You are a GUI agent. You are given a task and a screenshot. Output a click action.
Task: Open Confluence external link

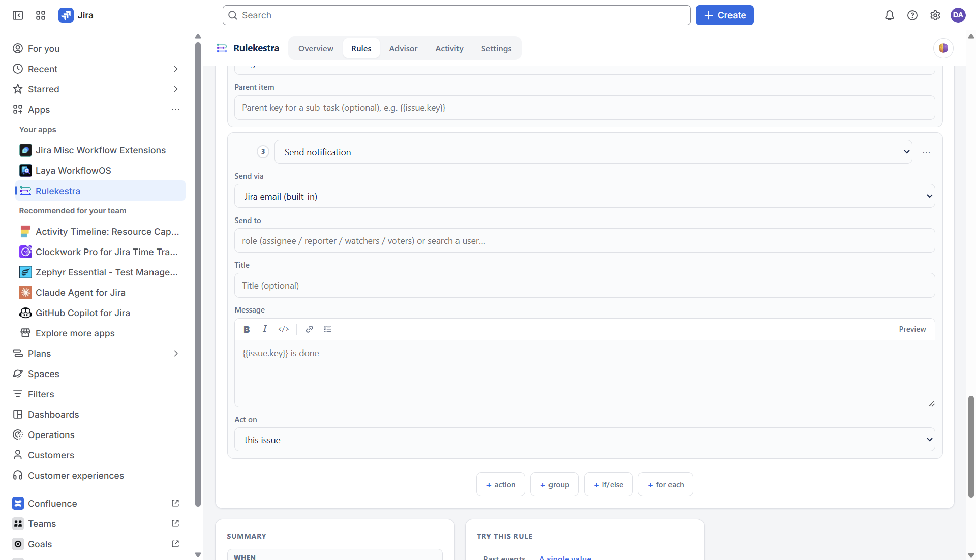175,503
